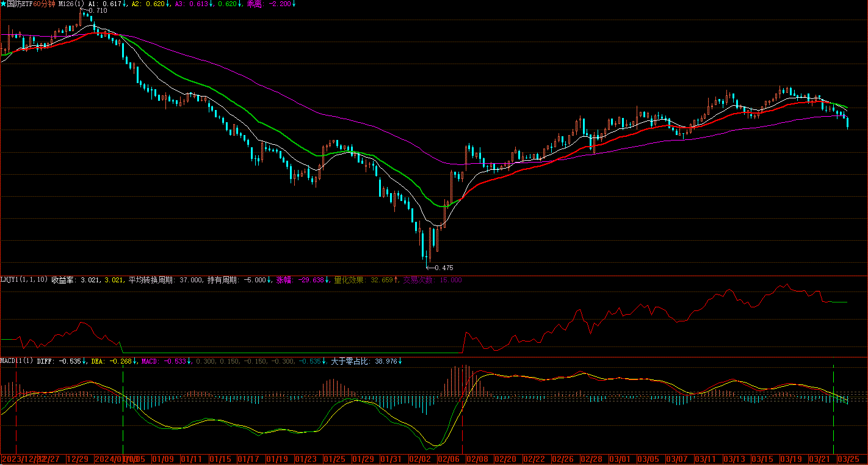This screenshot has height=465, width=868.
Task: Click the 收益率 label in LHJY1 panel
Action: [x=63, y=280]
